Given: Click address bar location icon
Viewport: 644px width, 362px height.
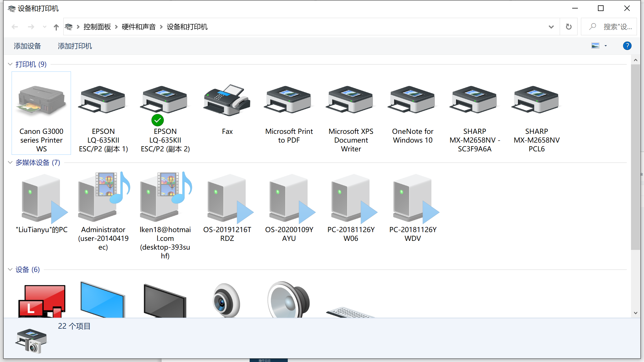Looking at the screenshot, I should pyautogui.click(x=68, y=27).
